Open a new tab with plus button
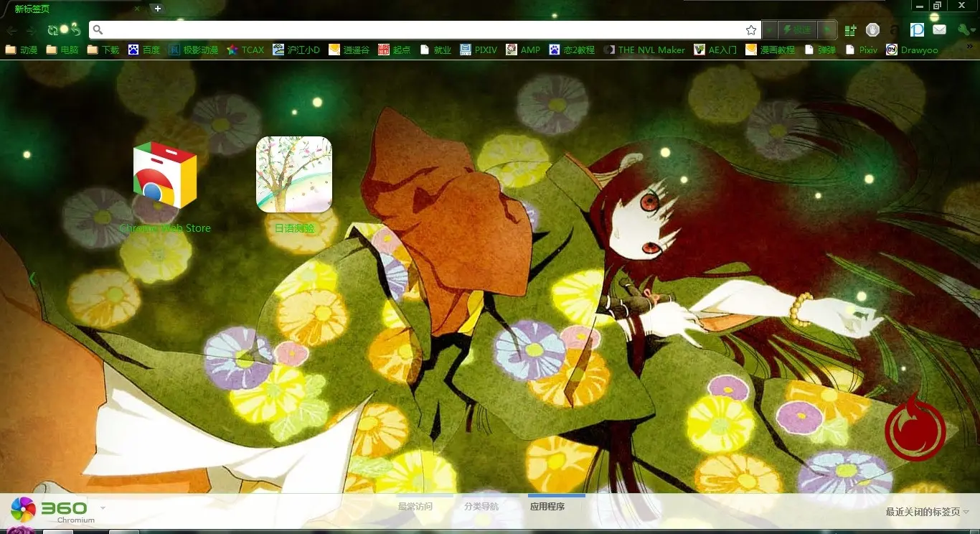The width and height of the screenshot is (980, 534). 158,9
